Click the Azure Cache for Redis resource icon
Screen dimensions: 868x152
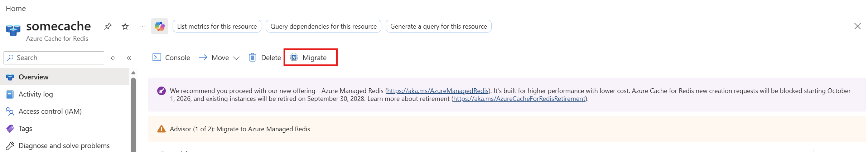[13, 30]
